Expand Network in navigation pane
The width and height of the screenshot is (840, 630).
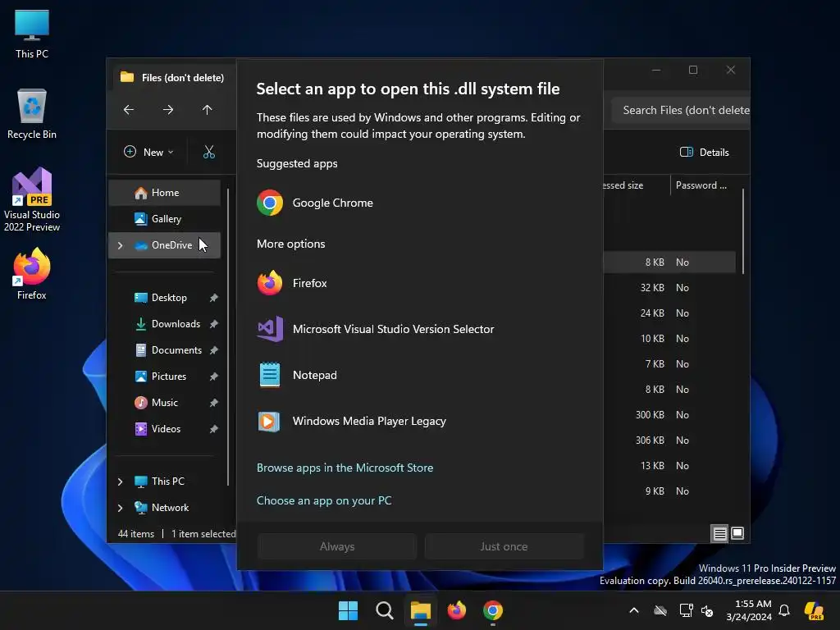[120, 508]
